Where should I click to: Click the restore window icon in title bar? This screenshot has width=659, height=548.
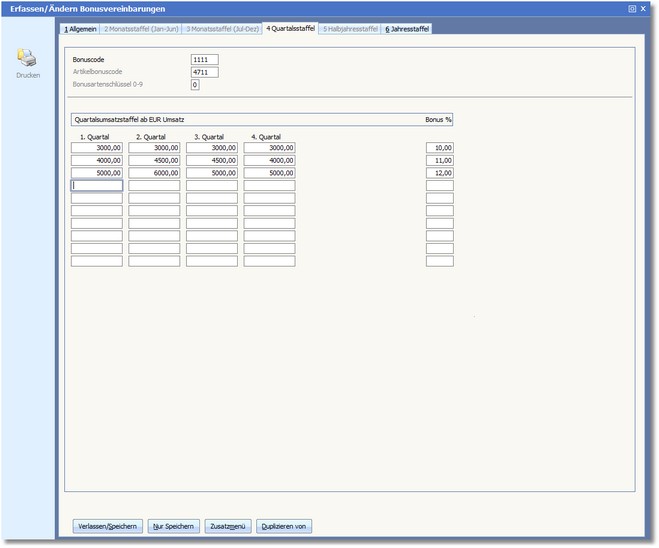pos(632,8)
